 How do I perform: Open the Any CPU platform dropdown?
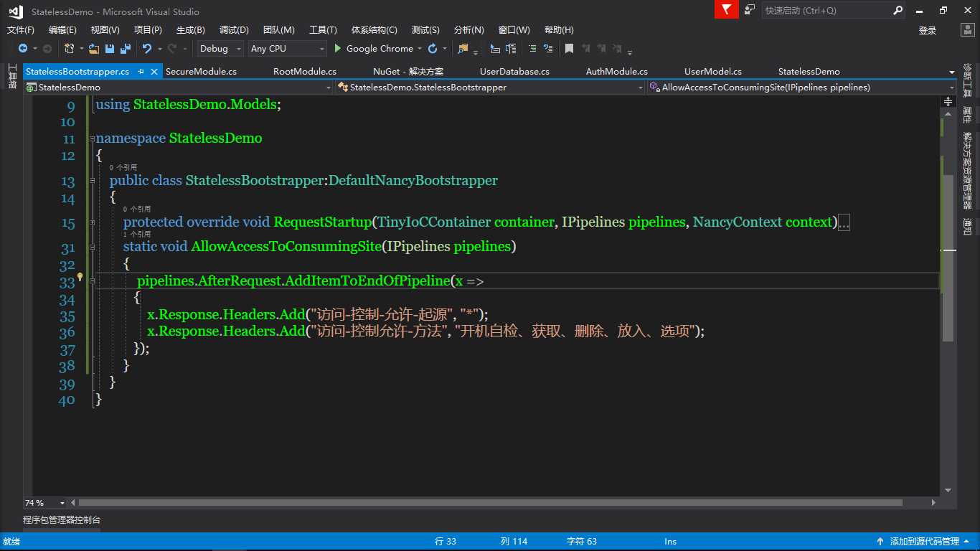tap(321, 49)
